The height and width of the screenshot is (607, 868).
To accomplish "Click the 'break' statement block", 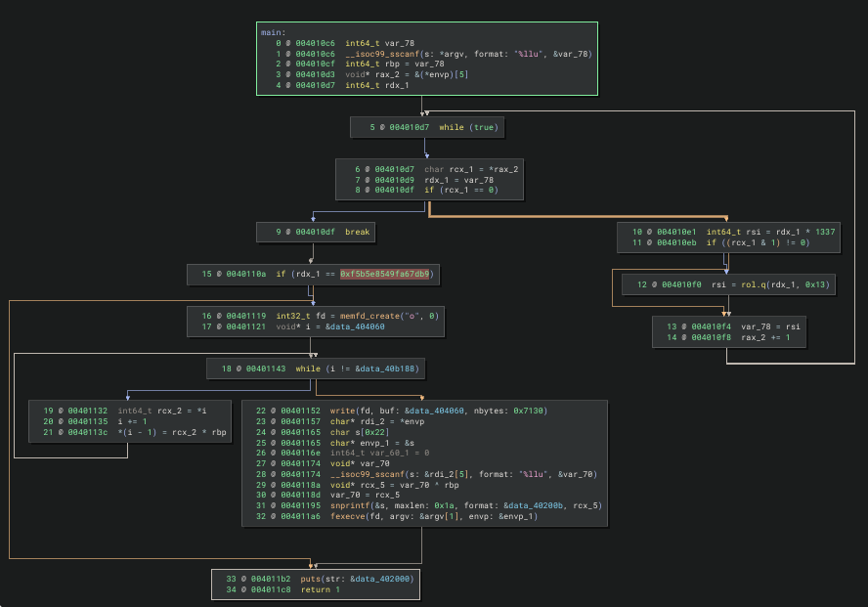I will tap(316, 232).
